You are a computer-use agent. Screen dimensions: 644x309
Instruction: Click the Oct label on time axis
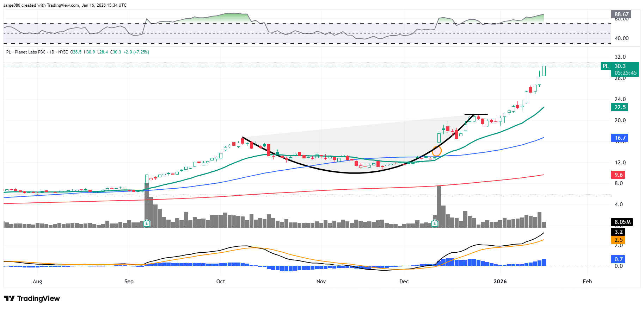coord(221,282)
